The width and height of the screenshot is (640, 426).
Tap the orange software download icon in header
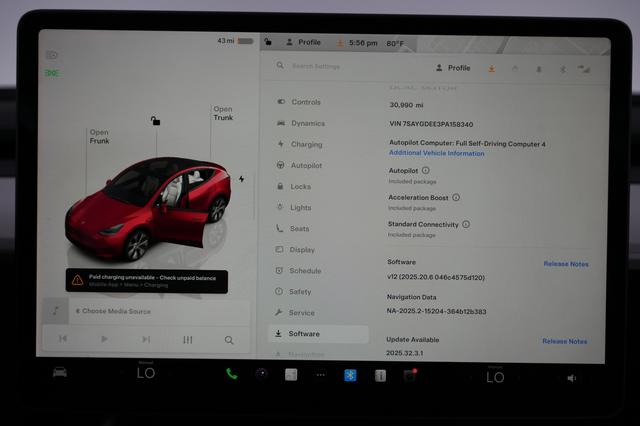(x=492, y=69)
